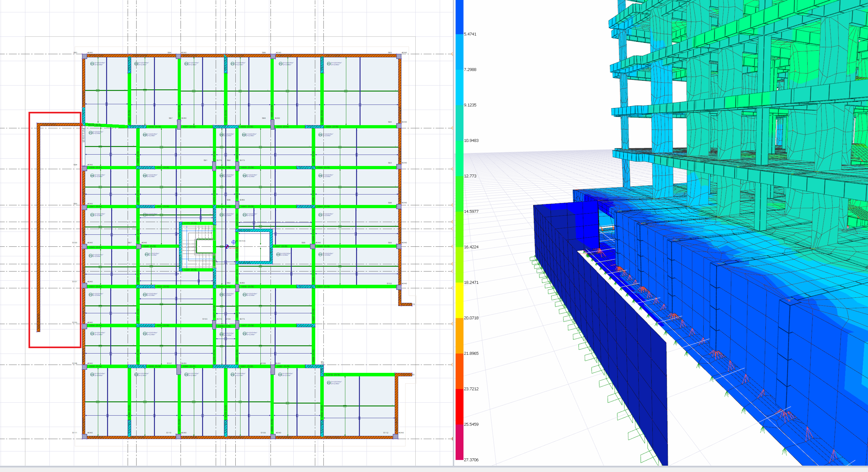
Task: Click the load symbol in the K2452 slab
Action: [329, 383]
